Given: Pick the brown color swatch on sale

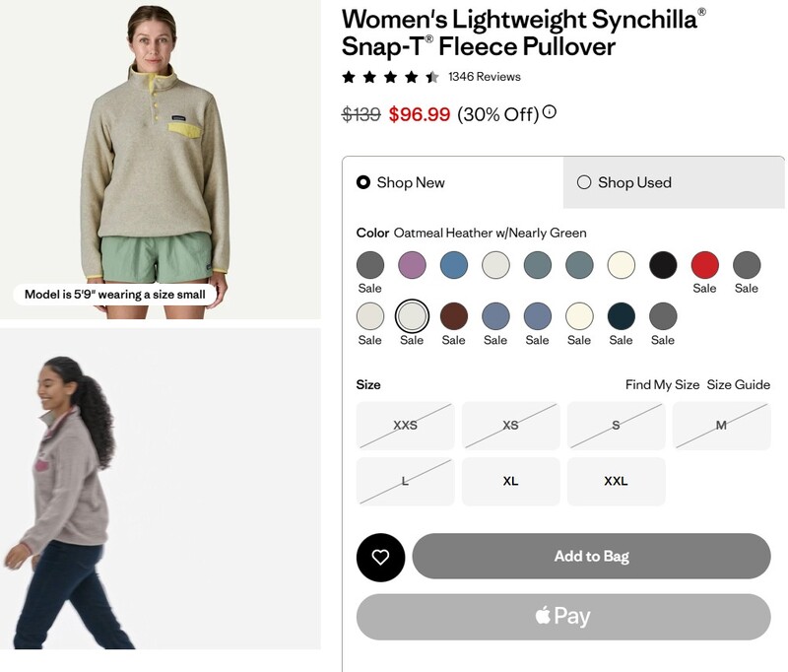Looking at the screenshot, I should click(453, 316).
